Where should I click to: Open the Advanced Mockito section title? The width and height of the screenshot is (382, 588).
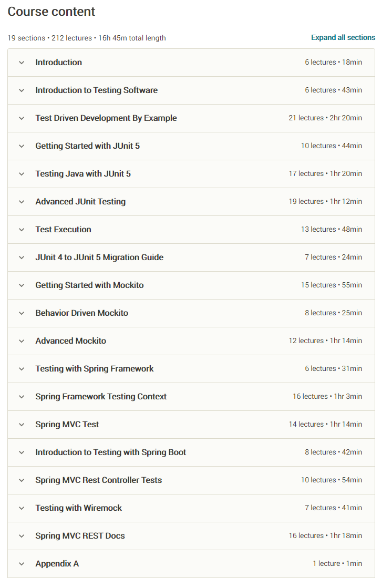70,341
